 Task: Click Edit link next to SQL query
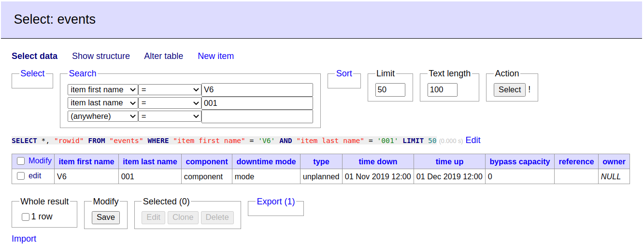472,140
